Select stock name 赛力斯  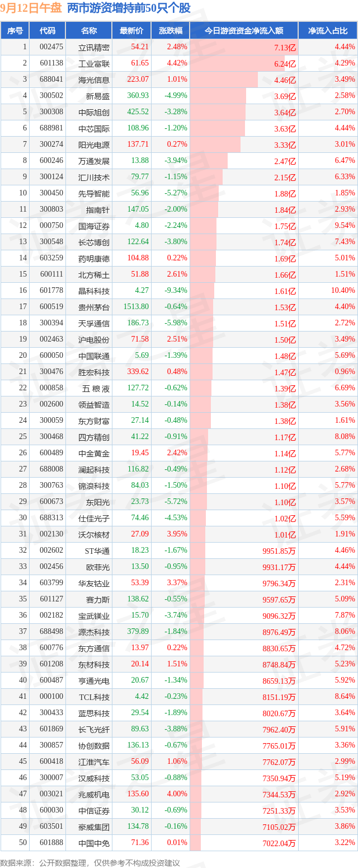coord(98,600)
